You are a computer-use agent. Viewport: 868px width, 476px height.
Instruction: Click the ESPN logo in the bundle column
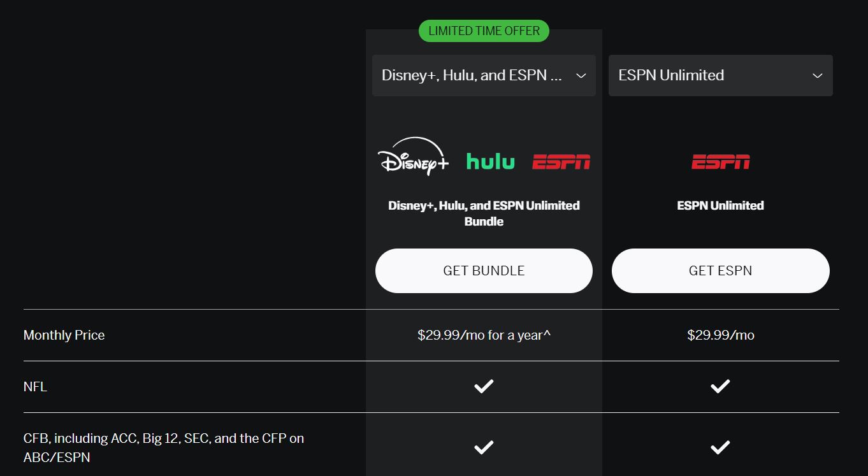[x=561, y=161]
